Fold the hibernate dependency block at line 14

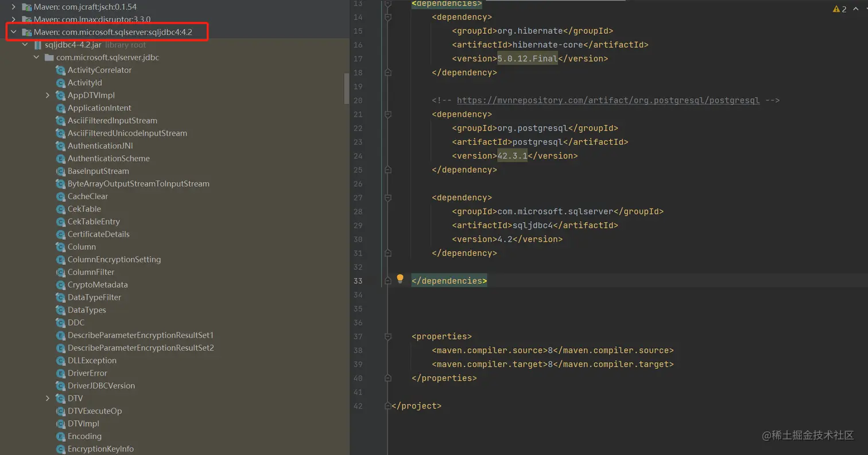[388, 17]
